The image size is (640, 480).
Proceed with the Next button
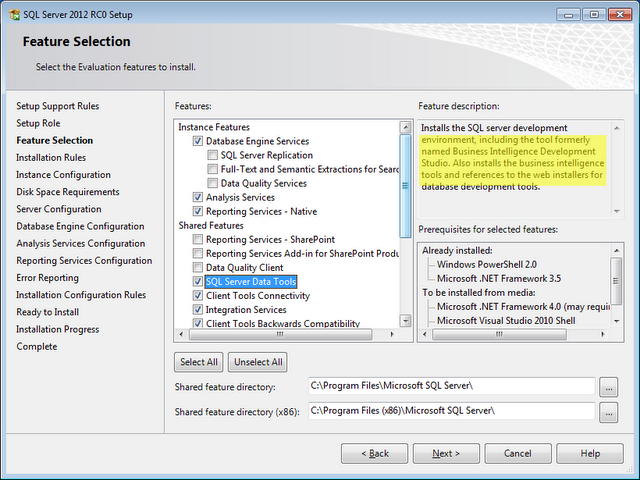point(446,453)
